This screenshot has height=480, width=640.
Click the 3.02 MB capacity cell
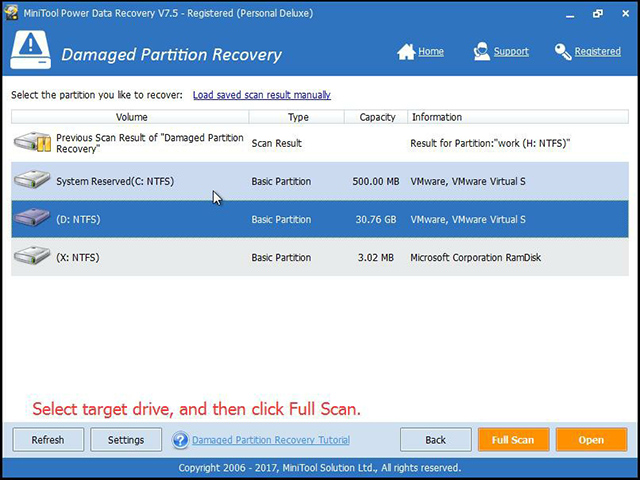(x=376, y=258)
